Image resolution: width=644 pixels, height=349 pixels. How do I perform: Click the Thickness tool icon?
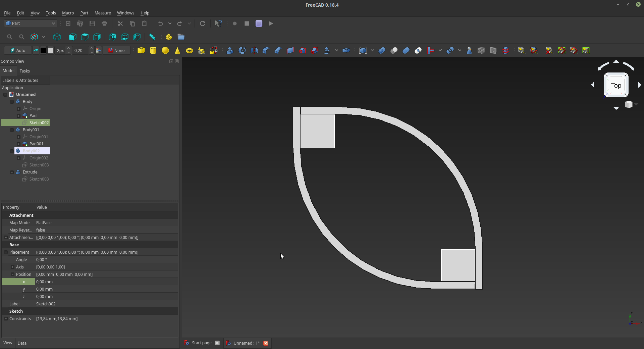tap(346, 50)
